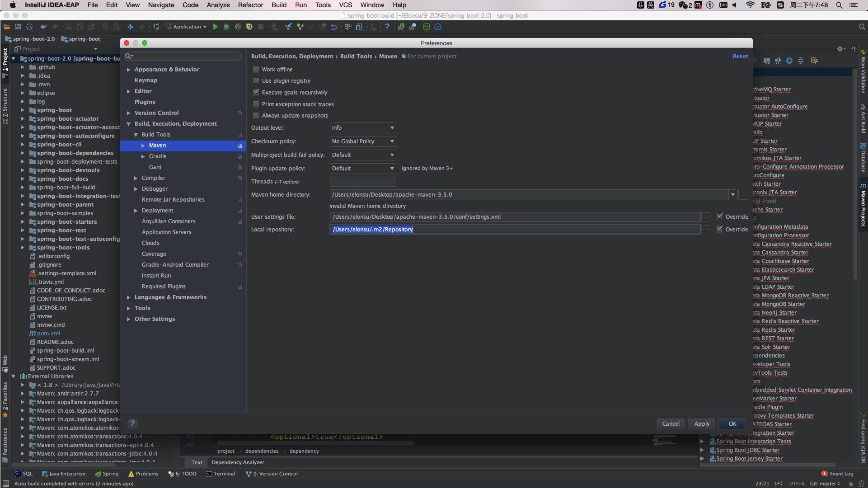Switch to the Dependency Analyzer tab
868x489 pixels.
[x=238, y=463]
